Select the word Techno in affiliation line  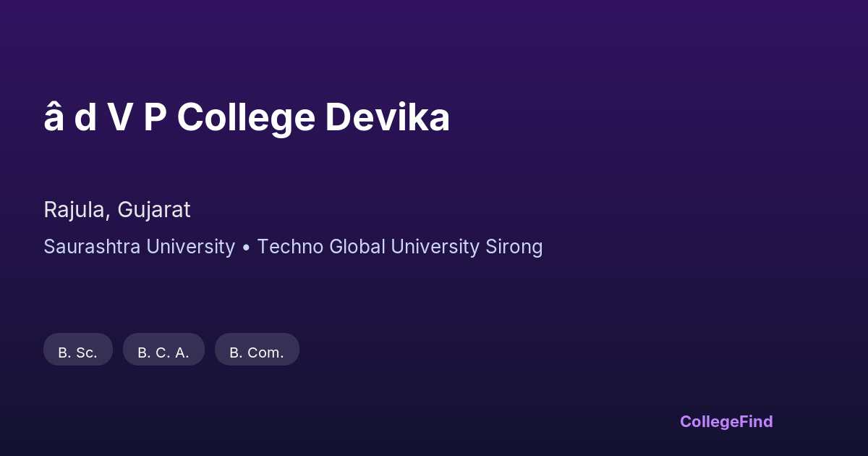tap(290, 247)
